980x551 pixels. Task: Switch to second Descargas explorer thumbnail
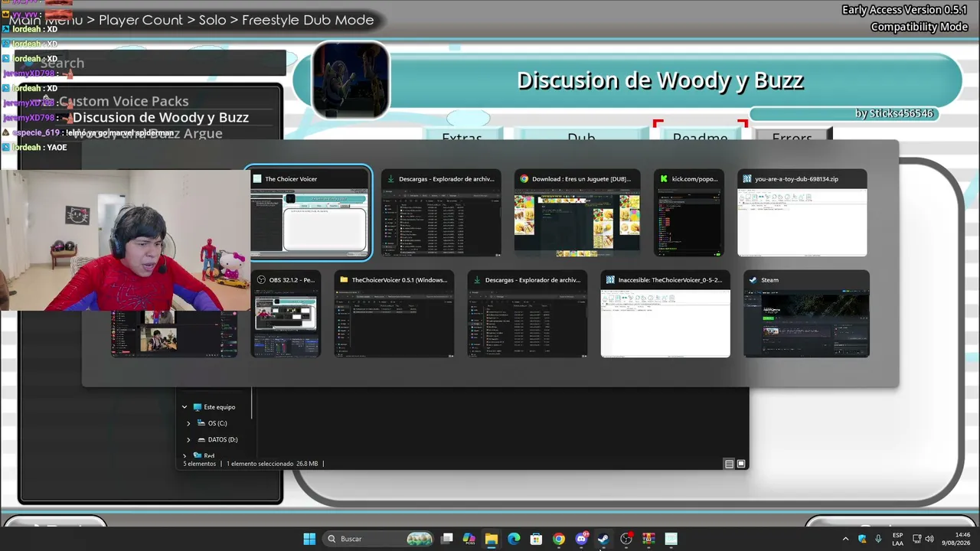[x=528, y=314]
